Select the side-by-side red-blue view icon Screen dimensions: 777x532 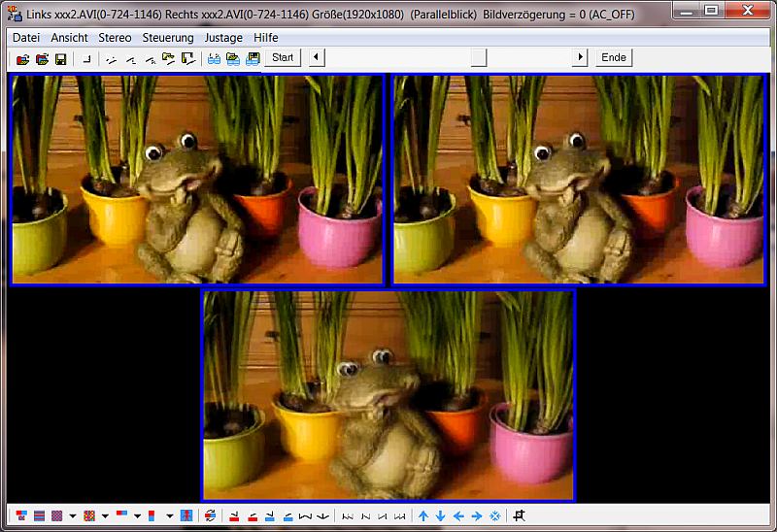pos(121,515)
